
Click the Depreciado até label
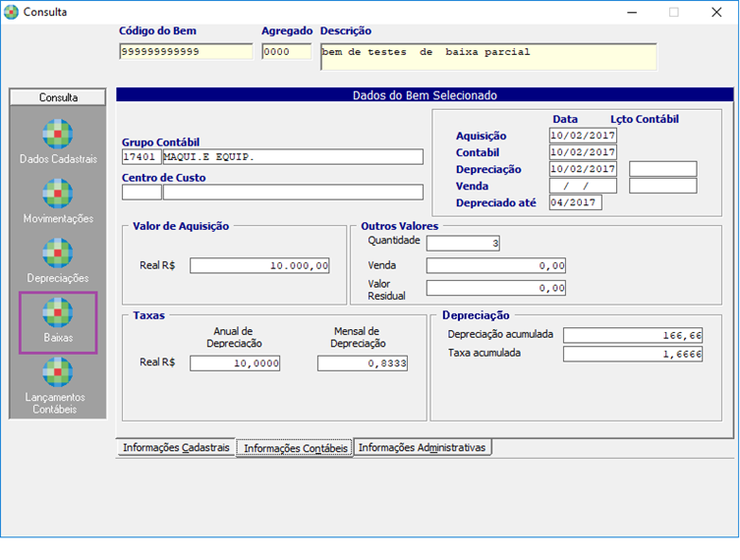tap(495, 202)
